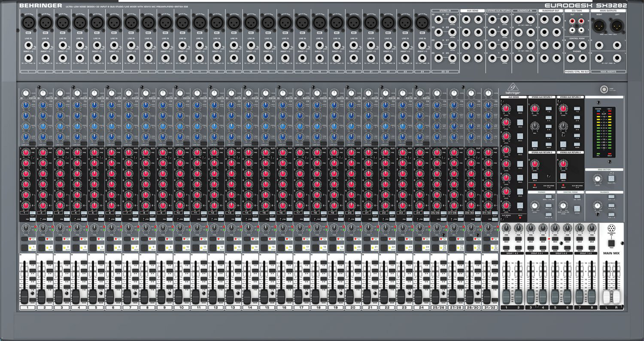Select the Stereo Aux Return 3 LEVEL knob
Viewport: 644px width, 341px height.
(x=535, y=164)
